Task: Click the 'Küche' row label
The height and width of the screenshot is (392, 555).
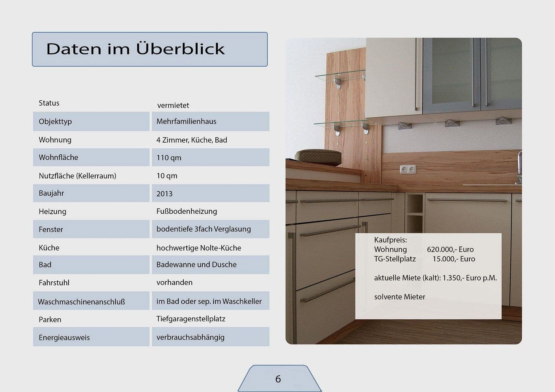Action: click(49, 248)
